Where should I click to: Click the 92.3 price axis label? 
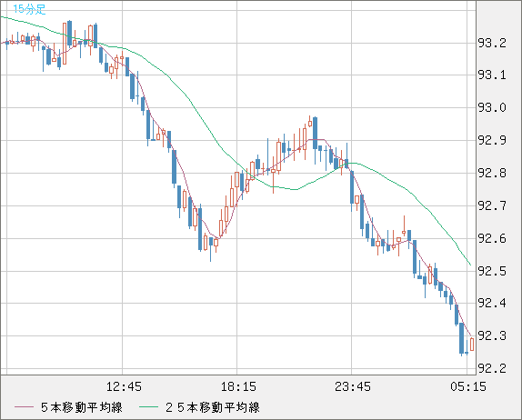click(492, 335)
